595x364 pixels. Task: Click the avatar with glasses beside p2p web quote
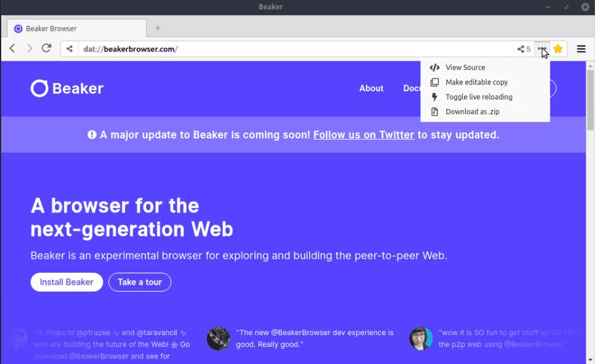(421, 339)
